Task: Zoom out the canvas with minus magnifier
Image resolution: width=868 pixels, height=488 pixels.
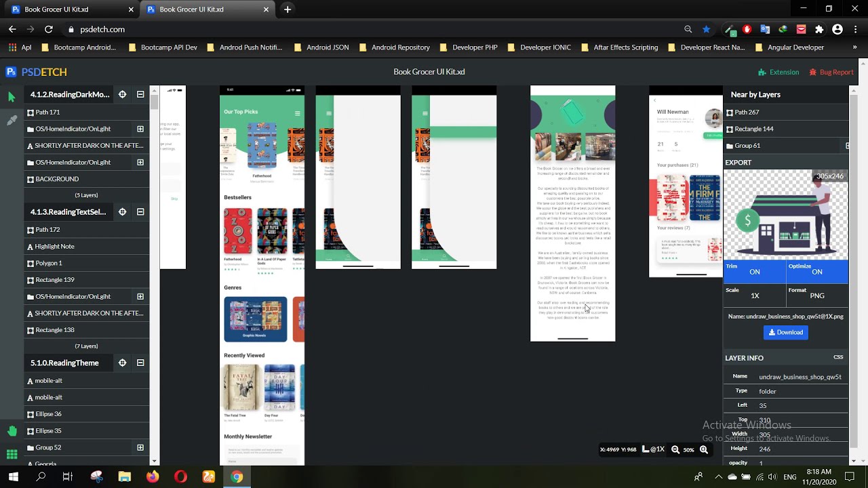Action: [x=675, y=449]
